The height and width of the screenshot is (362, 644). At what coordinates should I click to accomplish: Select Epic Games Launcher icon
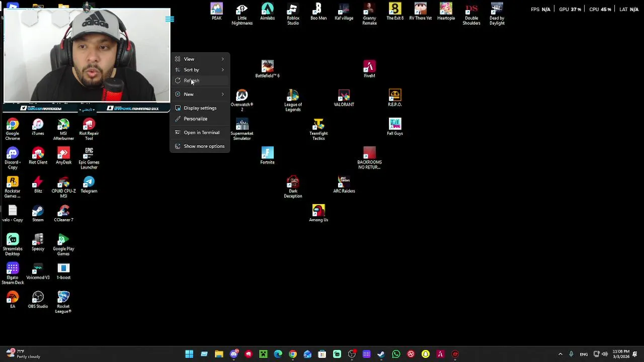coord(89,158)
